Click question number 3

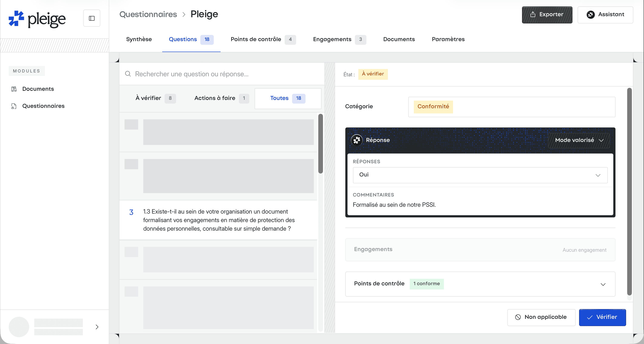pos(131,212)
